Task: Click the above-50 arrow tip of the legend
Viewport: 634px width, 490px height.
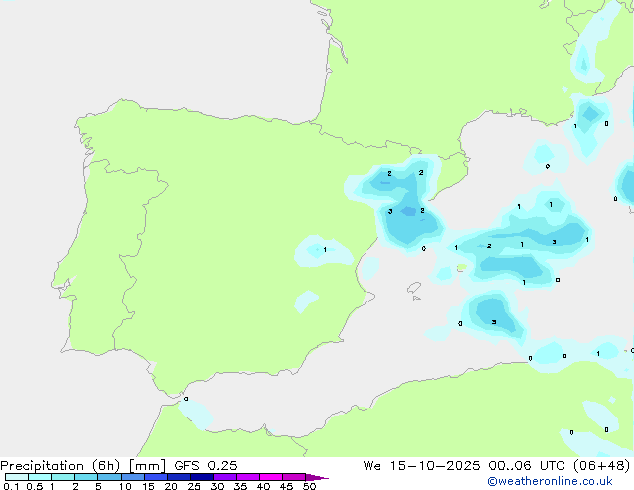Action: click(317, 477)
